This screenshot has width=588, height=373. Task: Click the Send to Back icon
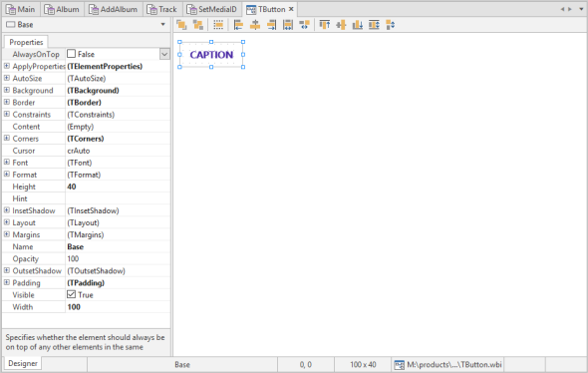[198, 25]
